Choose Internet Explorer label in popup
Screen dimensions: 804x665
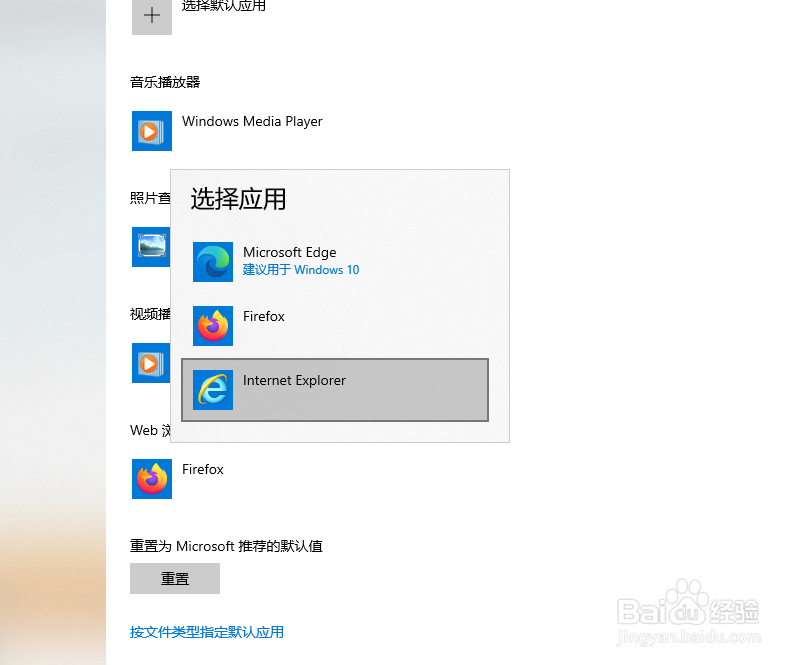(294, 380)
